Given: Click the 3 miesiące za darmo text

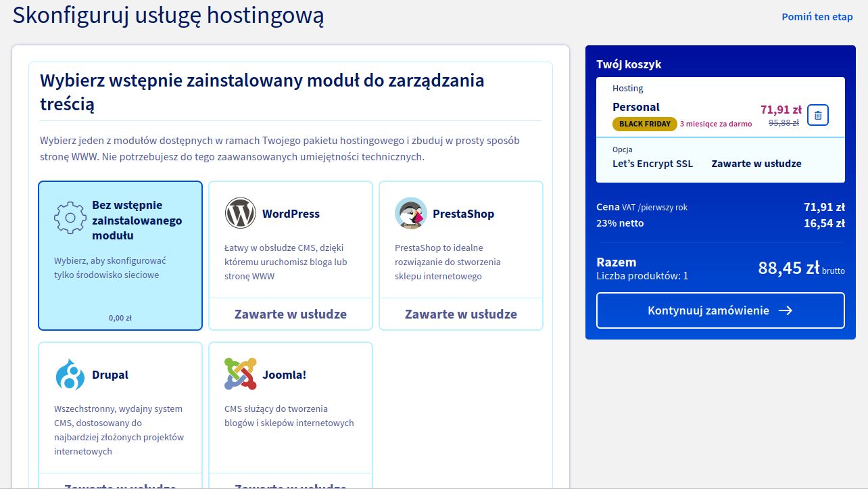Looking at the screenshot, I should (x=716, y=124).
